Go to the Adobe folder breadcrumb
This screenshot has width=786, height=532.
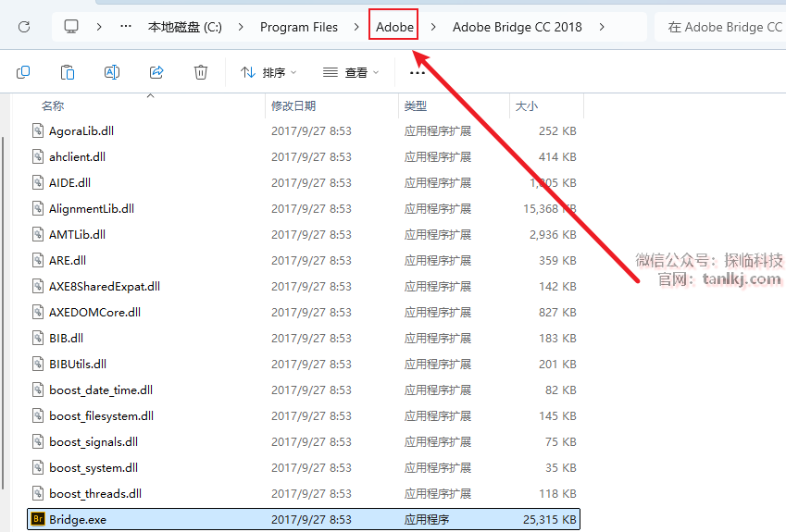click(x=394, y=27)
